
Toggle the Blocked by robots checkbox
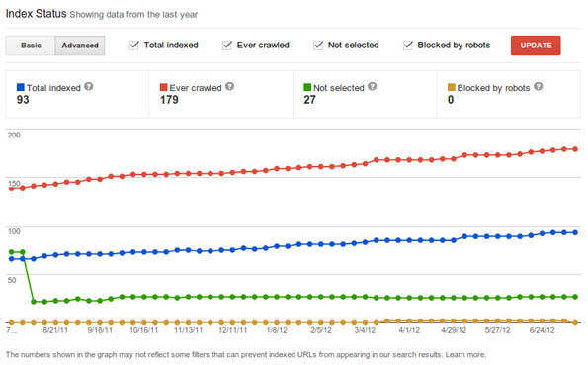click(407, 46)
